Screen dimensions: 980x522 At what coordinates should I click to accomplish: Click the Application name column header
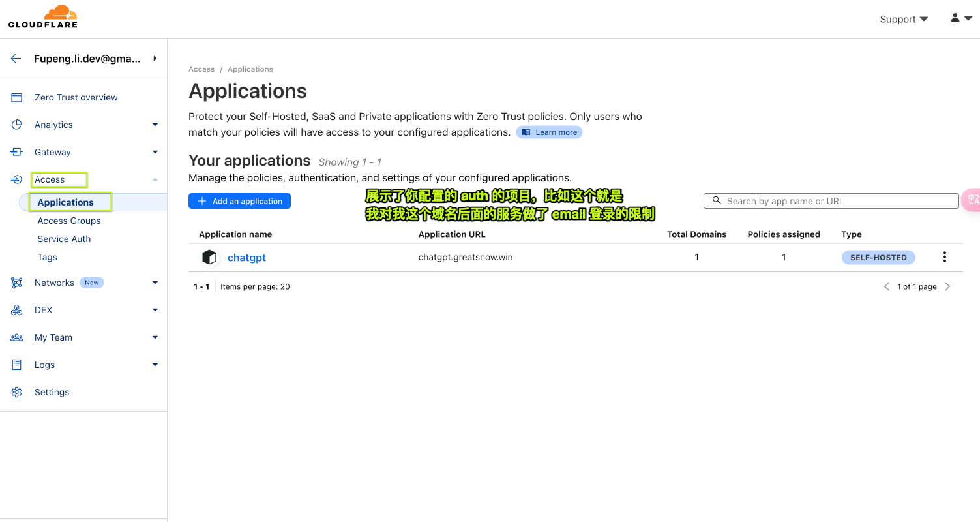[235, 234]
